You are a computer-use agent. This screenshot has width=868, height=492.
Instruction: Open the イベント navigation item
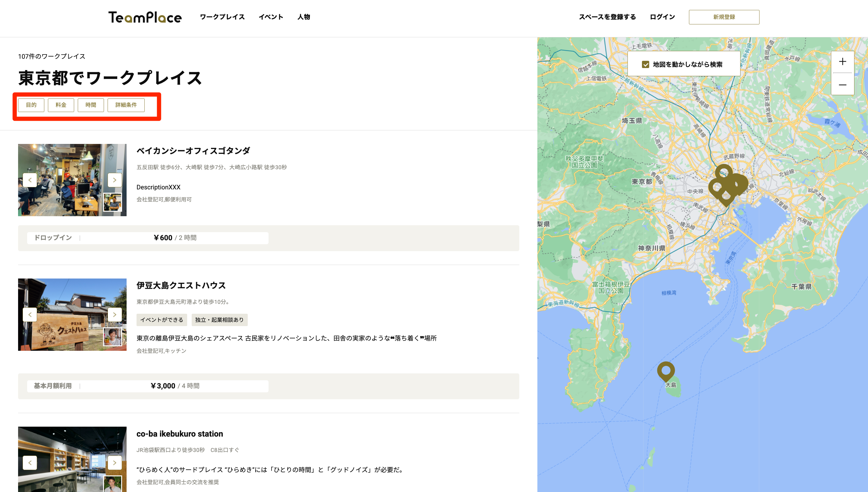[271, 17]
